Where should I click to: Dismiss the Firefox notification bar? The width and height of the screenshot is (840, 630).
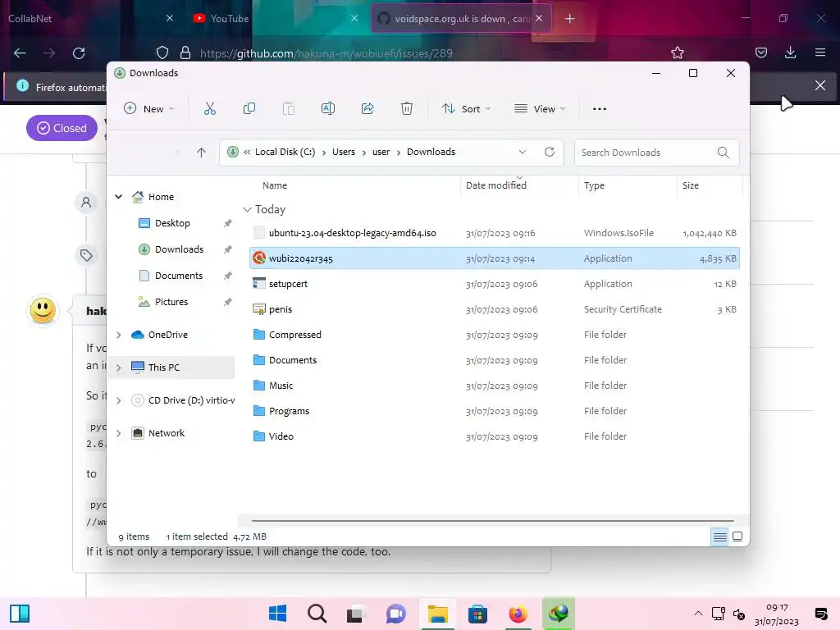[x=819, y=85]
